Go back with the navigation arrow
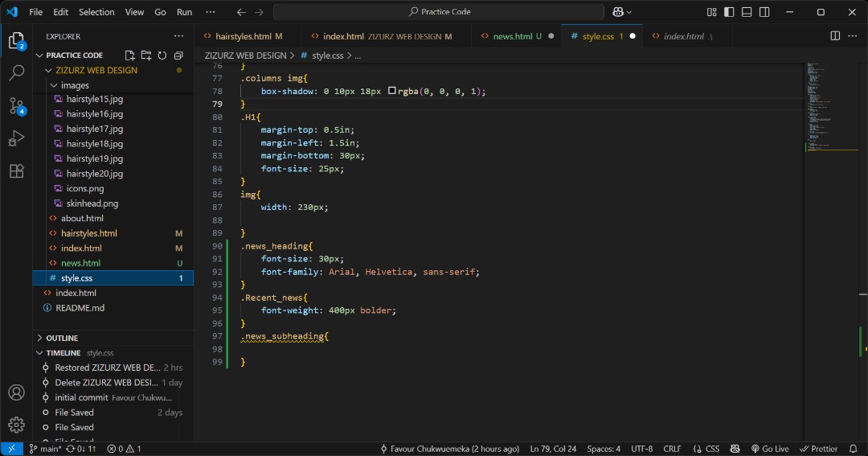868x456 pixels. pyautogui.click(x=241, y=11)
